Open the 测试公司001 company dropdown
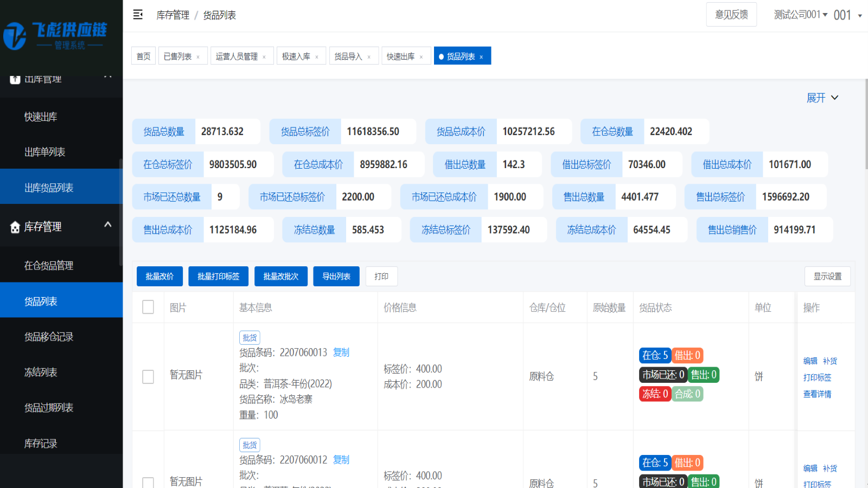The image size is (868, 488). click(800, 15)
